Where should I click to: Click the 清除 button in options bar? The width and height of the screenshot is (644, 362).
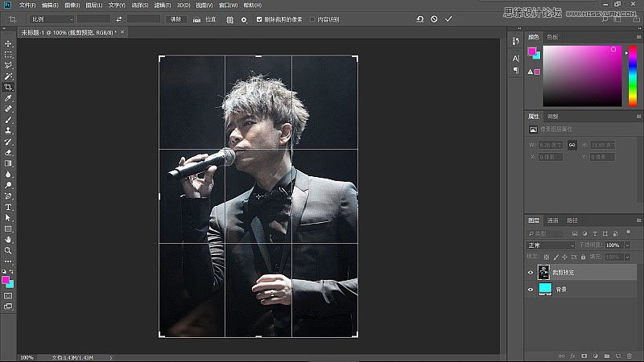click(x=175, y=19)
